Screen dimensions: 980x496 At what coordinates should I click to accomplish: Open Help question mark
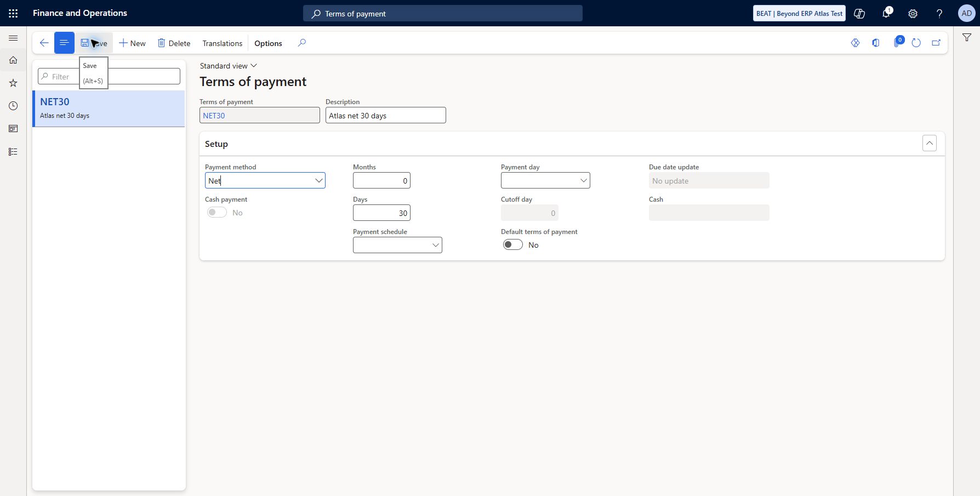pos(939,13)
